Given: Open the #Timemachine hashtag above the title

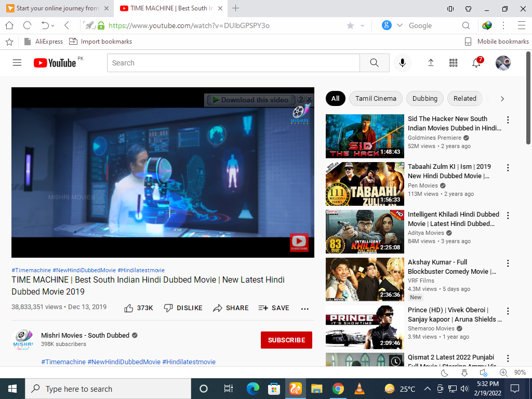Looking at the screenshot, I should point(31,270).
